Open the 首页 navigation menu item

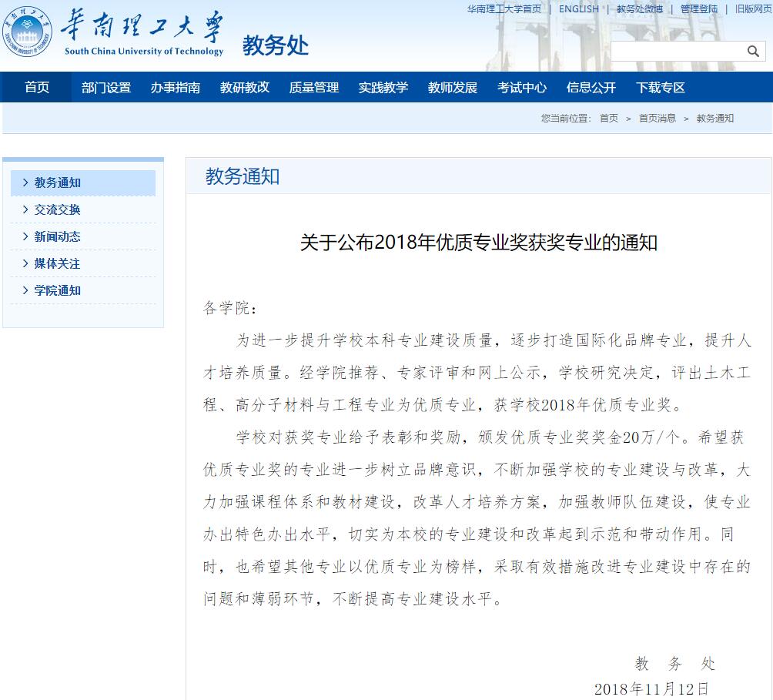coord(37,87)
